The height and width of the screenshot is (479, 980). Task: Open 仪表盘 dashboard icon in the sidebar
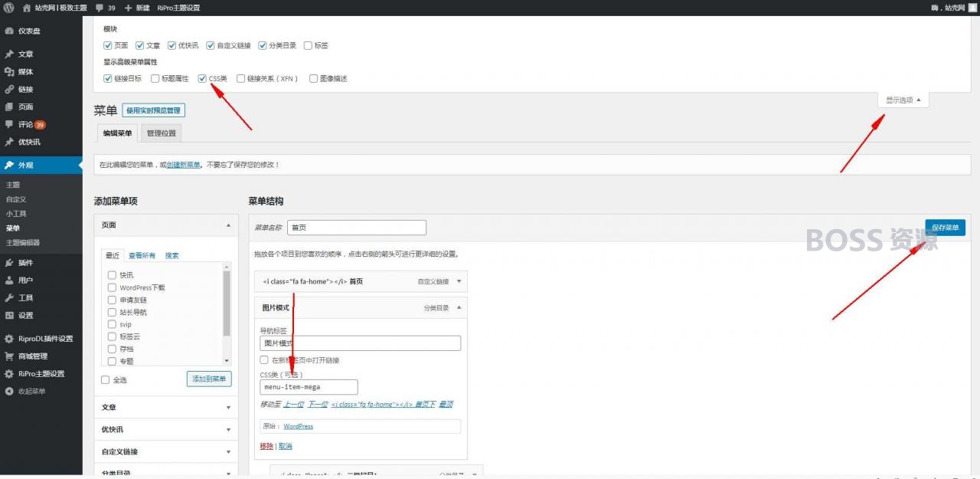click(x=9, y=31)
